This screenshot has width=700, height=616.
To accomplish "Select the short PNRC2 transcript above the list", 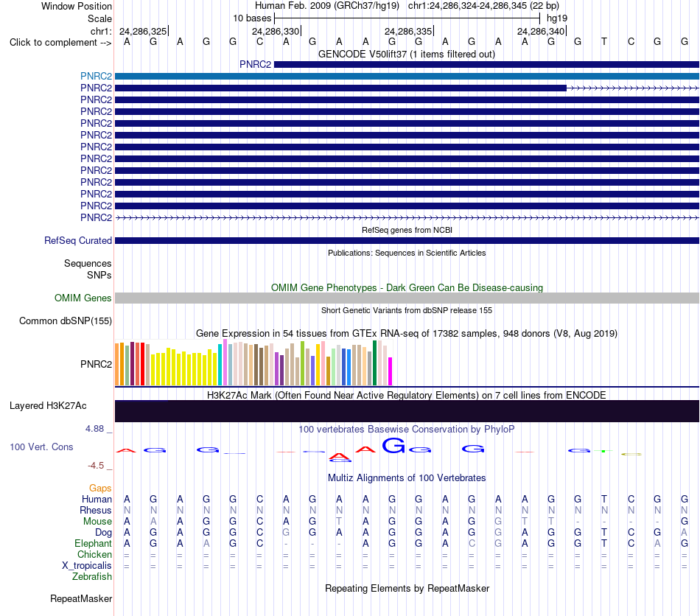I will point(486,65).
